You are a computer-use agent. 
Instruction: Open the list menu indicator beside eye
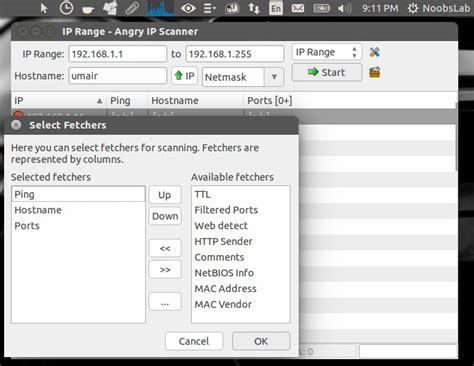click(210, 8)
